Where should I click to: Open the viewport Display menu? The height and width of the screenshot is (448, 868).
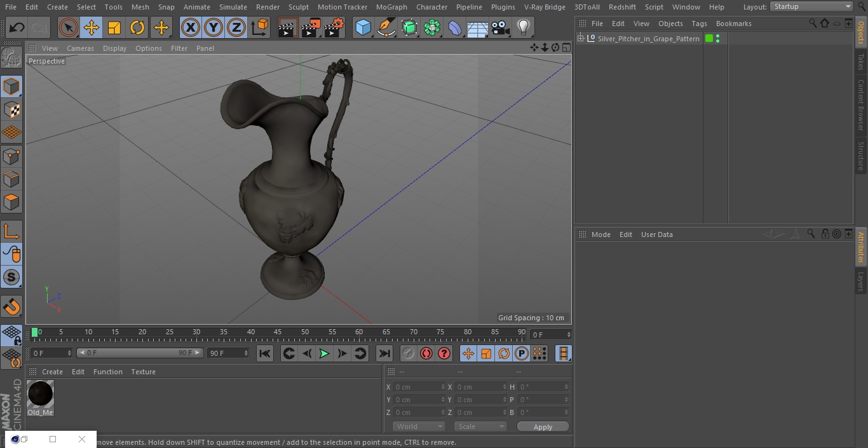(114, 48)
